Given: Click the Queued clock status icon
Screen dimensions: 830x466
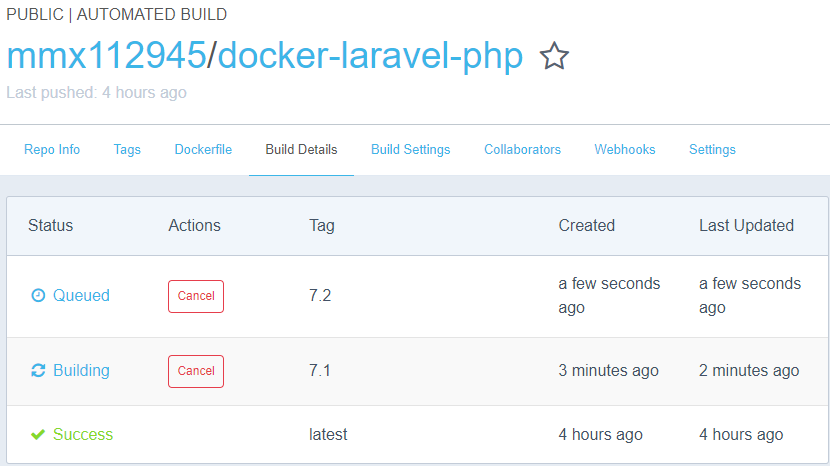Looking at the screenshot, I should tap(38, 296).
